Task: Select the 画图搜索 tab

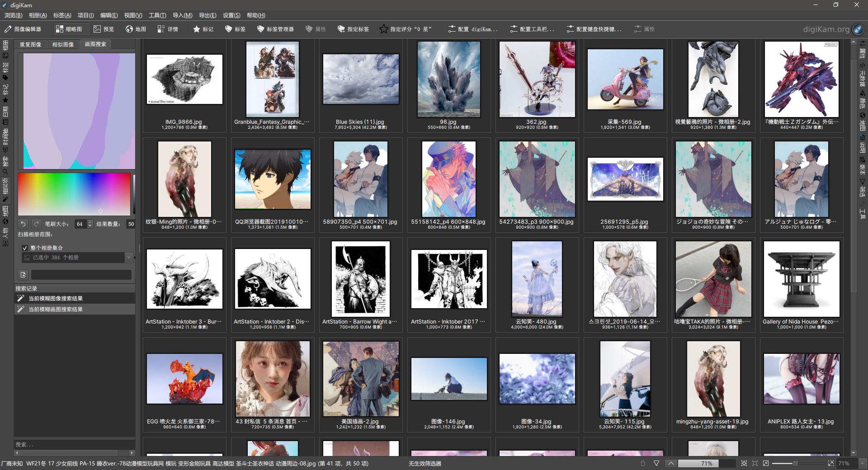Action: click(95, 44)
